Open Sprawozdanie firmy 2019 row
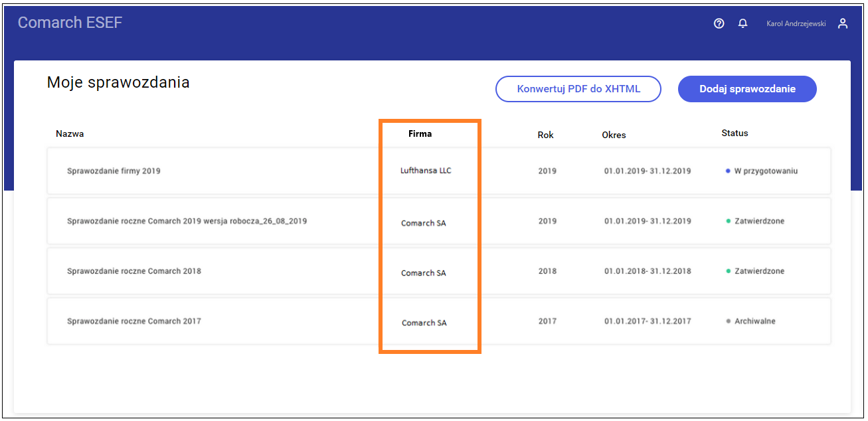 (x=438, y=171)
